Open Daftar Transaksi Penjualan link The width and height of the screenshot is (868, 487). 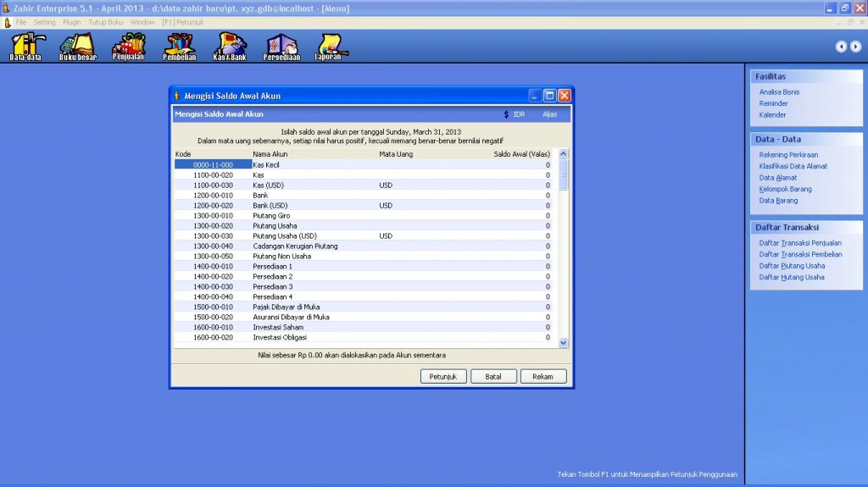pyautogui.click(x=800, y=243)
